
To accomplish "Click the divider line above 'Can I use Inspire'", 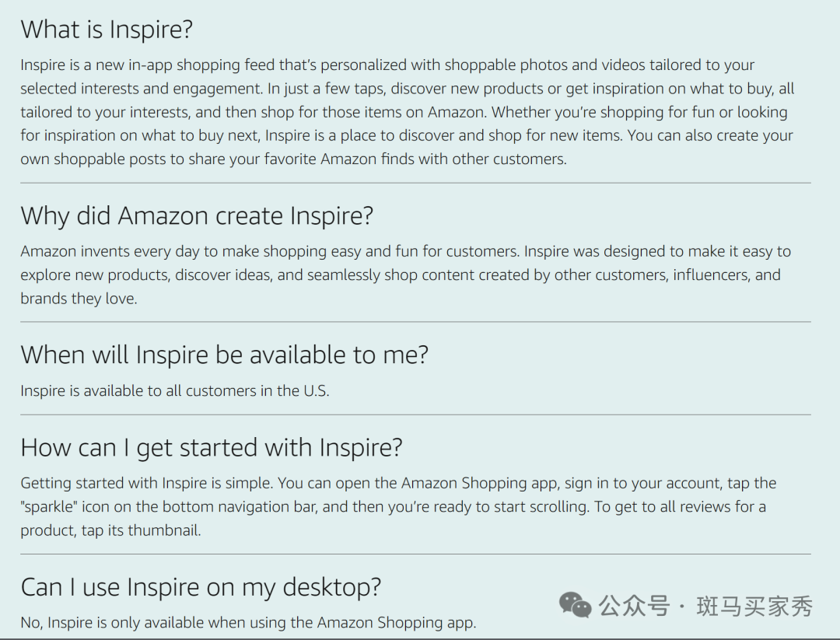I will pos(415,554).
